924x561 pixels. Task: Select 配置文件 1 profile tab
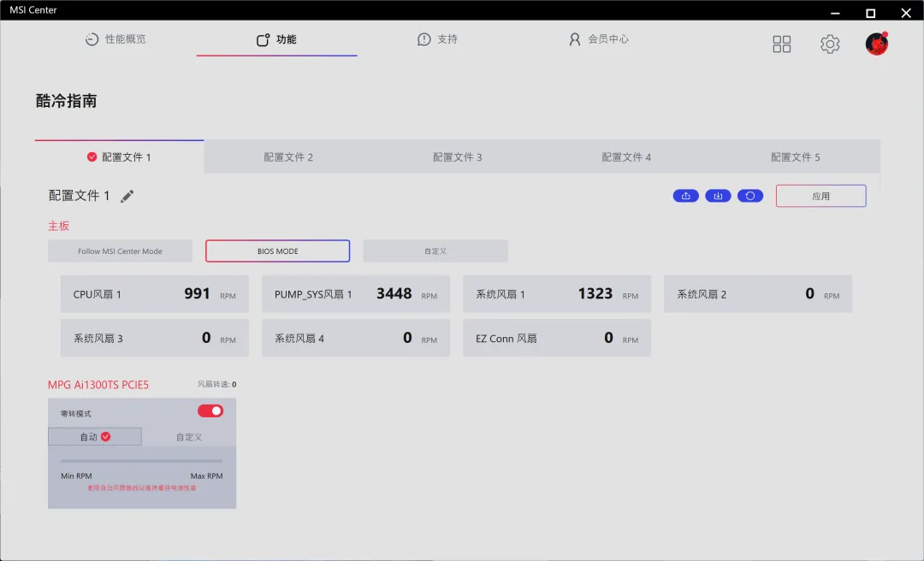click(x=119, y=156)
